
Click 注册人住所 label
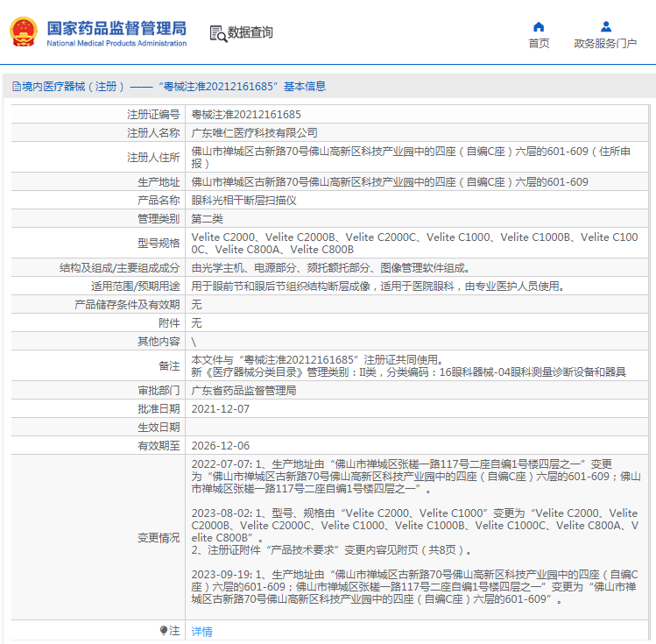(153, 158)
